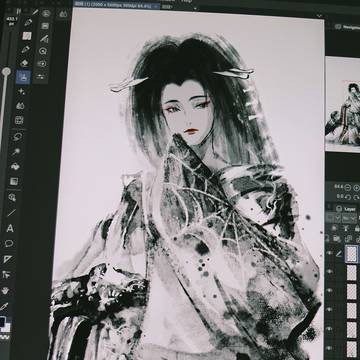This screenshot has width=360, height=360.
Task: Open the Layer panel tab
Action: (346, 209)
